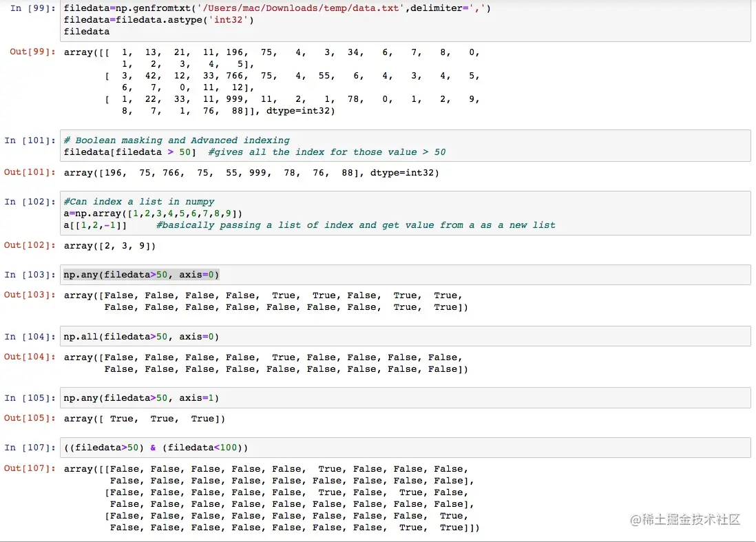Screen dimensions: 756x542
Task: Select the Out[101] prompt label
Action: tap(30, 172)
